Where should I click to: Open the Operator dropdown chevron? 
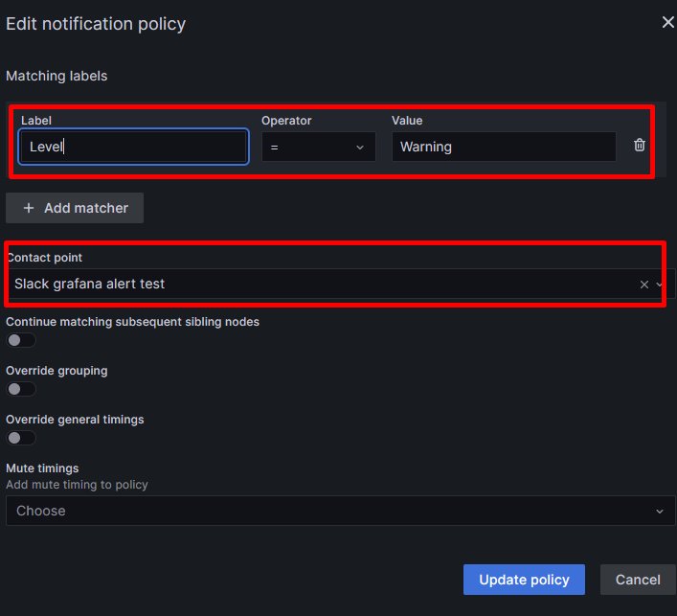click(360, 148)
